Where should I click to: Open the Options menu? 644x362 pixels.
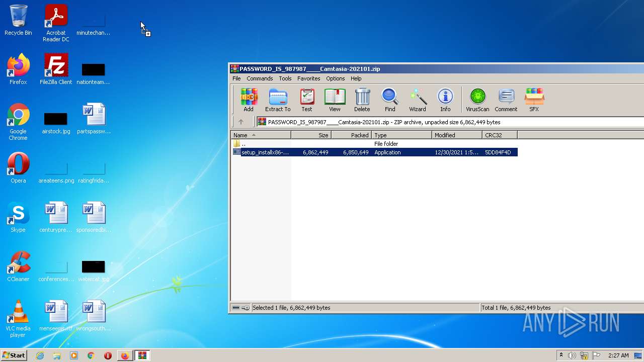pos(335,78)
